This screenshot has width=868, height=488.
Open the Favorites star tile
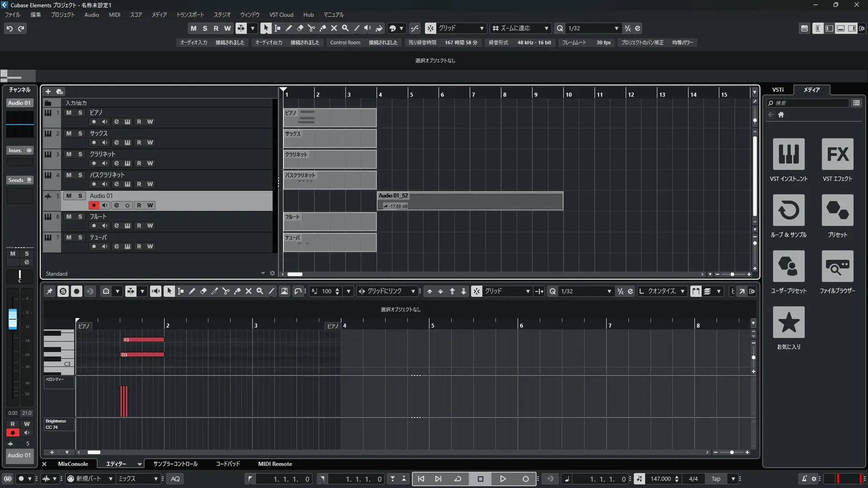(788, 322)
